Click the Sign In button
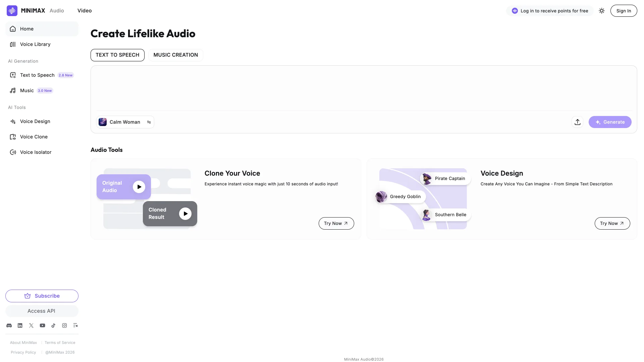Viewport: 644px width, 362px height. click(624, 11)
